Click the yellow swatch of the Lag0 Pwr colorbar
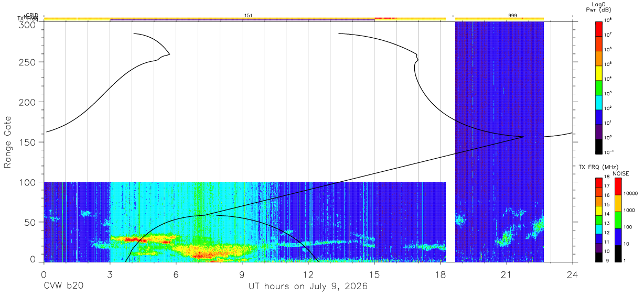Image resolution: width=644 pixels, height=297 pixels. [599, 72]
